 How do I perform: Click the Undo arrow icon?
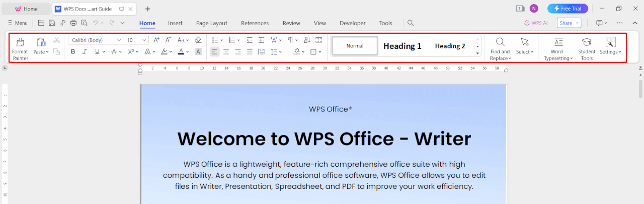tap(96, 23)
